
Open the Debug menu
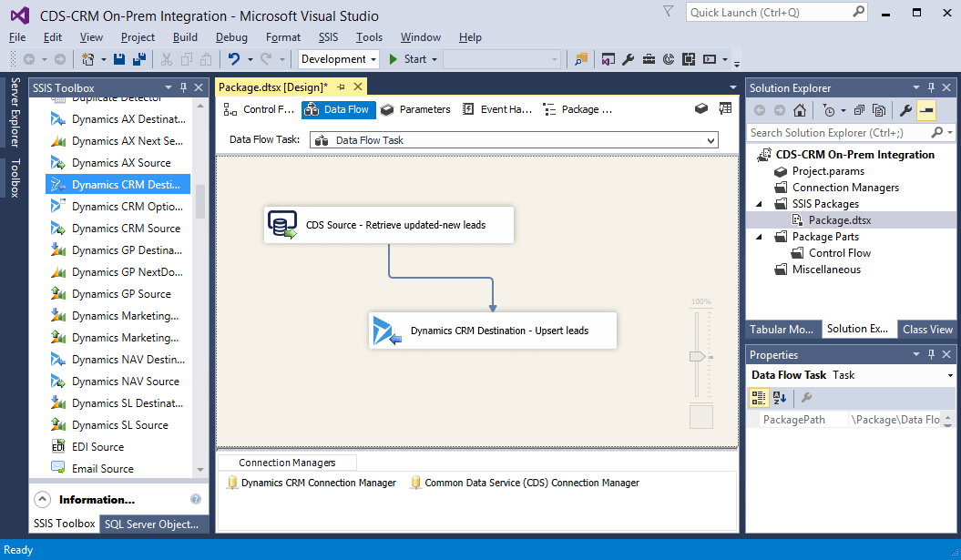click(x=231, y=37)
